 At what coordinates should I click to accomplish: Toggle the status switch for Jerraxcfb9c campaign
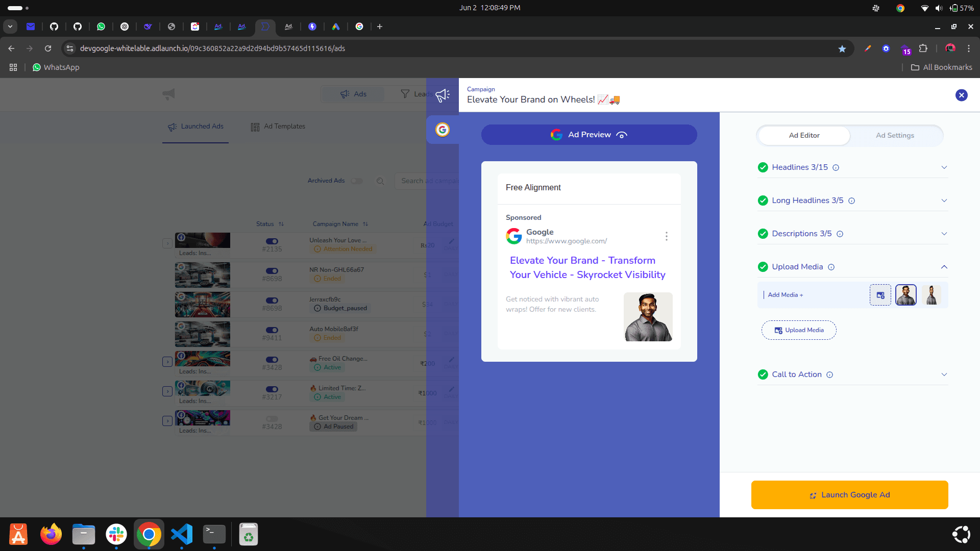click(272, 300)
